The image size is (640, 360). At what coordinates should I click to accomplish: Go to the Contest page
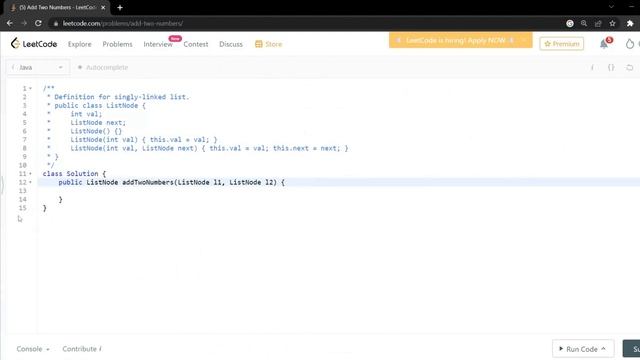click(196, 44)
